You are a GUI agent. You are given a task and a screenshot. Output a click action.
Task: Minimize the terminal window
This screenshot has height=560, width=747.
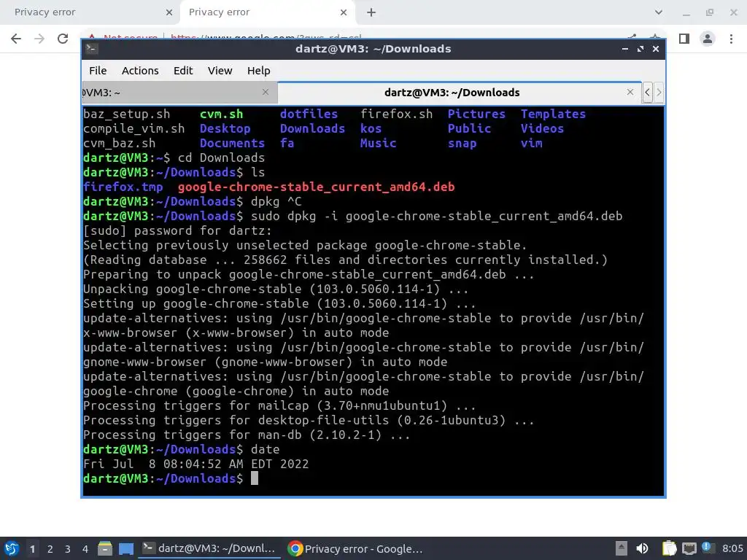(x=625, y=49)
